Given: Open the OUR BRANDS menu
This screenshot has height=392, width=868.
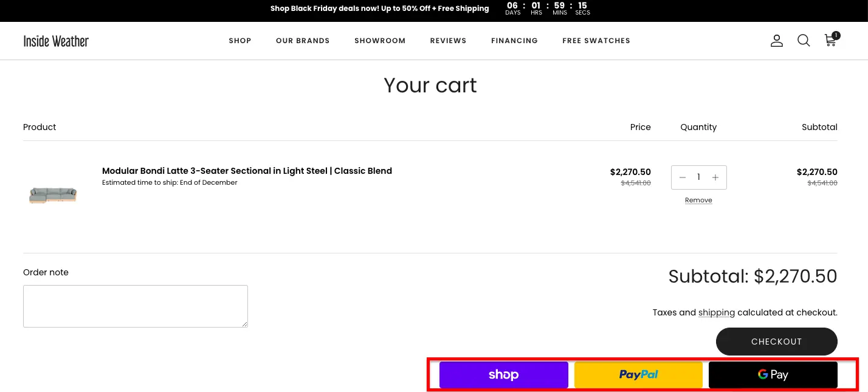Looking at the screenshot, I should 303,41.
